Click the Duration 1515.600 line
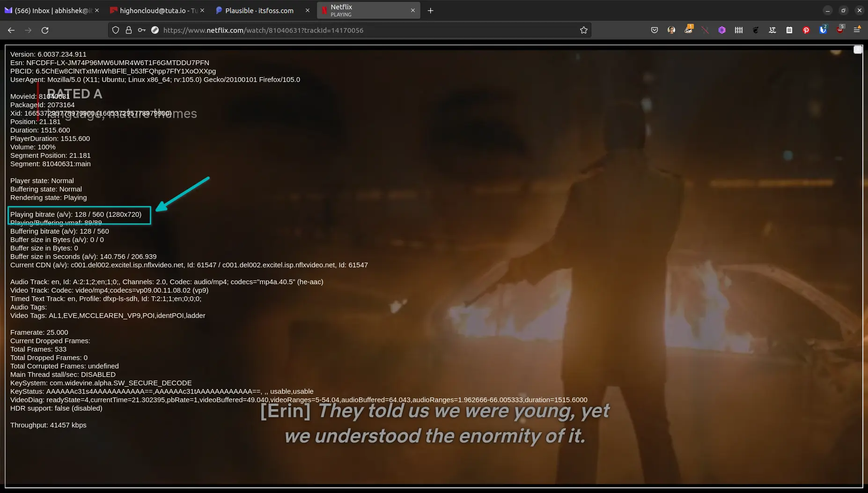This screenshot has height=493, width=868. click(40, 130)
